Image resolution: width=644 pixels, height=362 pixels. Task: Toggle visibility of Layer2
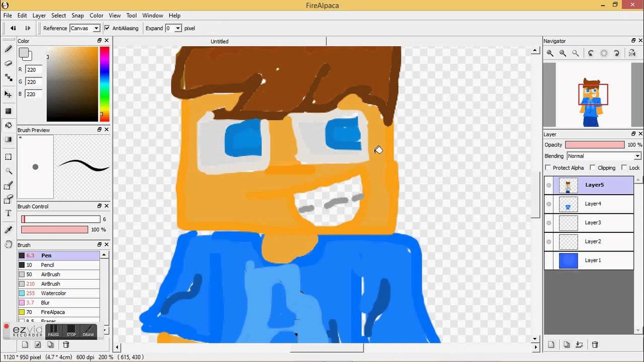pyautogui.click(x=549, y=241)
